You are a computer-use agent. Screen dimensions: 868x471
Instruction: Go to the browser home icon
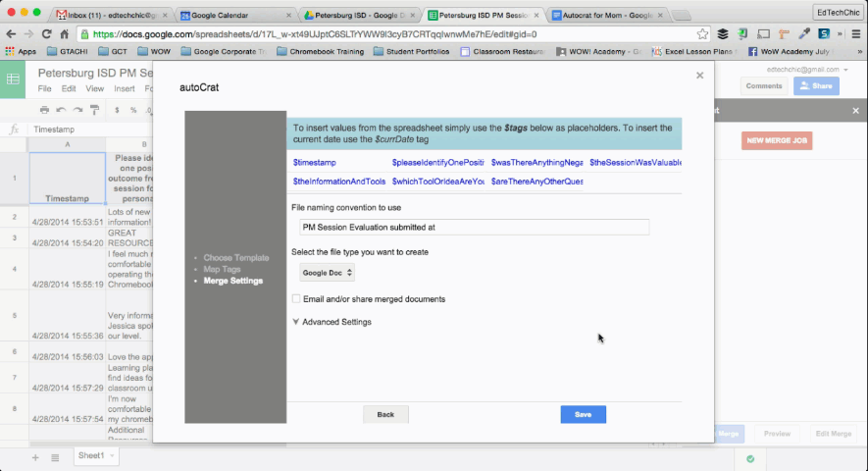64,34
